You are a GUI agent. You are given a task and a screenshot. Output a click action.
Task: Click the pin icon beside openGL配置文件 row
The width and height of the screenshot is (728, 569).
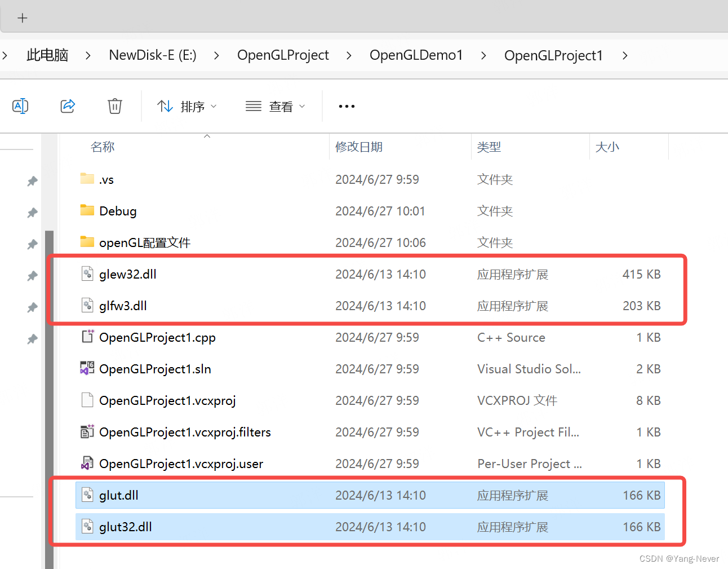tap(32, 244)
